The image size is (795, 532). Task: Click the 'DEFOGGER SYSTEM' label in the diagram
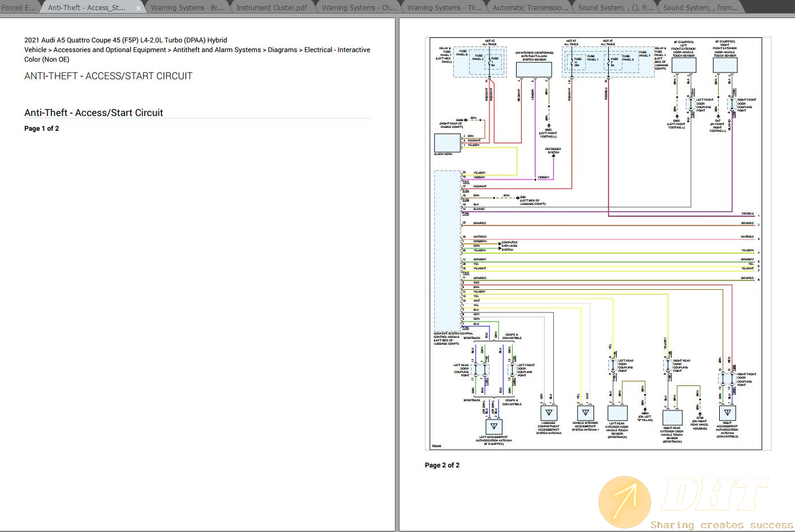click(x=553, y=151)
